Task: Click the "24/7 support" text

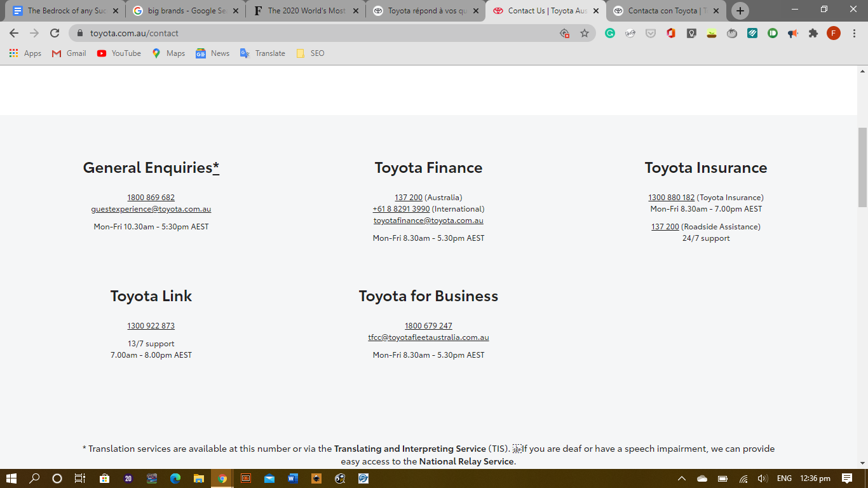Action: [706, 238]
